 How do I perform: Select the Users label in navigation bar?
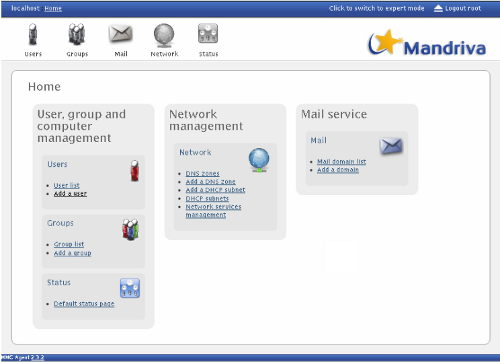[x=33, y=54]
